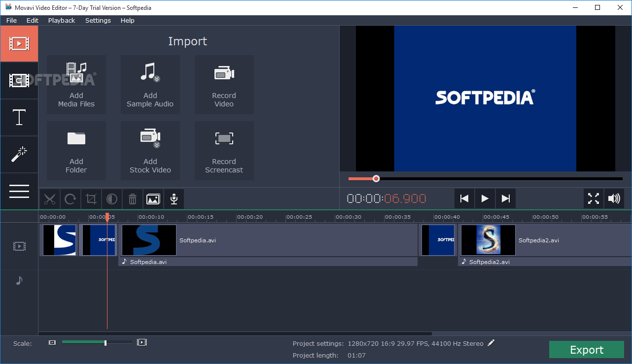Toggle fullscreen preview mode
The image size is (632, 364).
point(593,199)
